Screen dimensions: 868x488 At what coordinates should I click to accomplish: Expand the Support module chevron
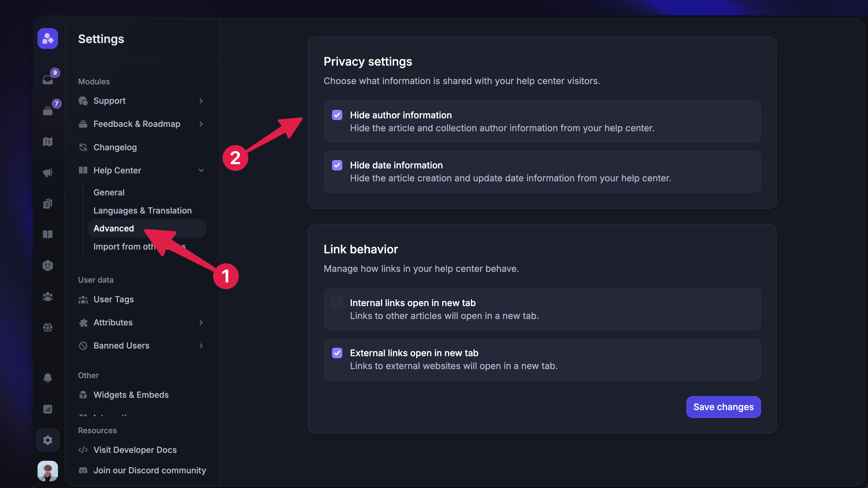[201, 101]
